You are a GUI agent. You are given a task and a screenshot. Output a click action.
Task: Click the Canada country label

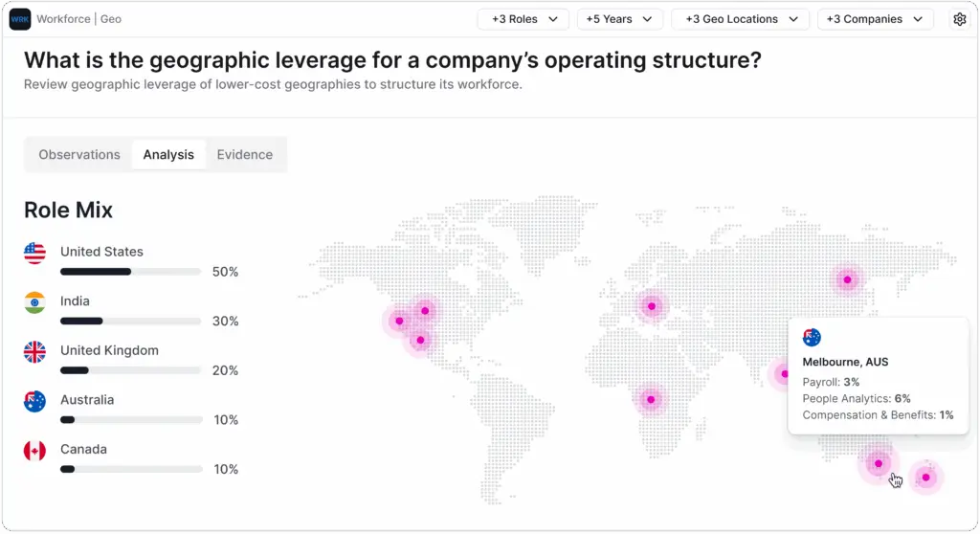pyautogui.click(x=84, y=449)
